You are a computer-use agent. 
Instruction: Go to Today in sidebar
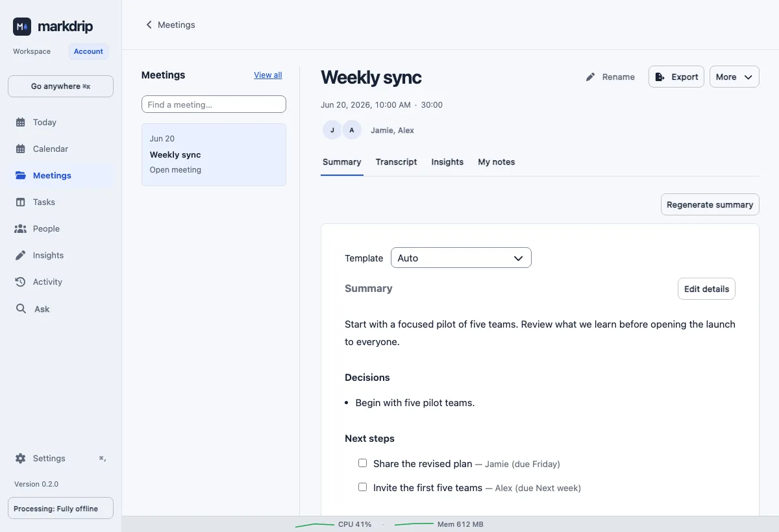coord(45,122)
